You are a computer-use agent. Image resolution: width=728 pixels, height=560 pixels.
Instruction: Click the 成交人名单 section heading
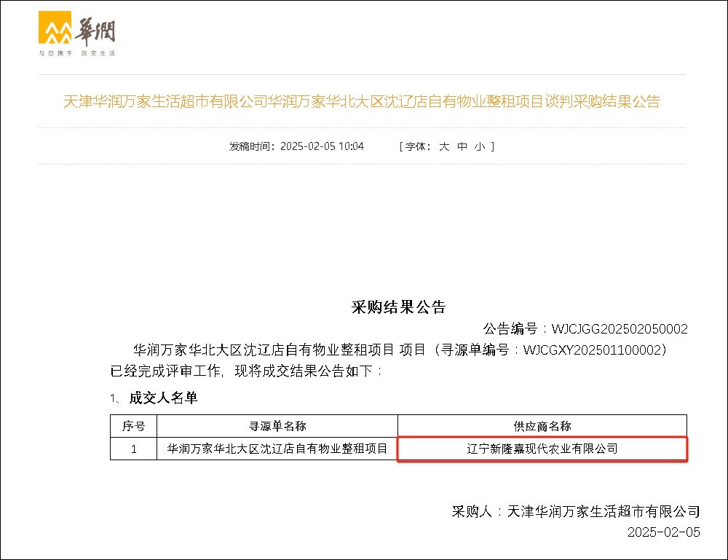click(x=163, y=398)
